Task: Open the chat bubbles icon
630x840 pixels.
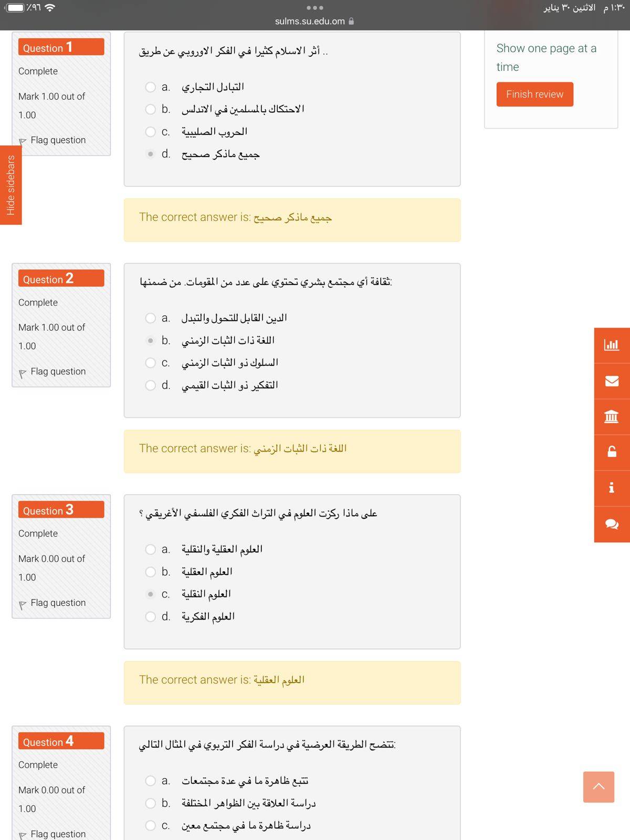Action: pyautogui.click(x=612, y=523)
